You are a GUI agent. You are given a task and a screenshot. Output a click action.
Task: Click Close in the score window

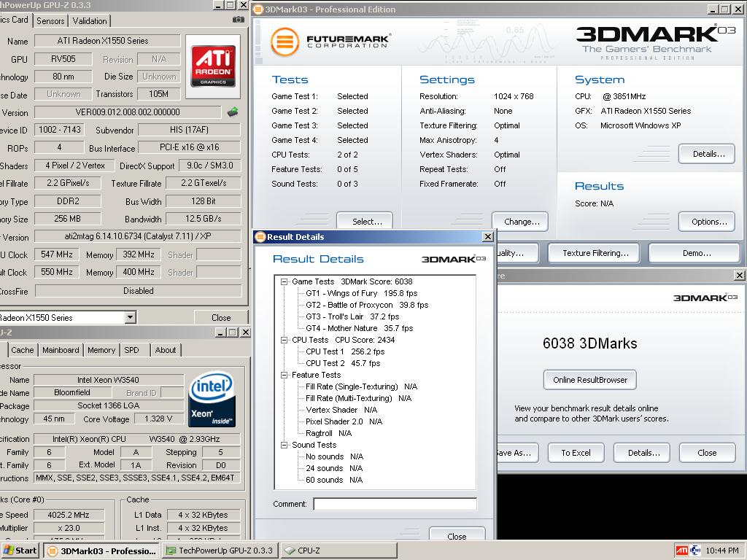coord(707,453)
